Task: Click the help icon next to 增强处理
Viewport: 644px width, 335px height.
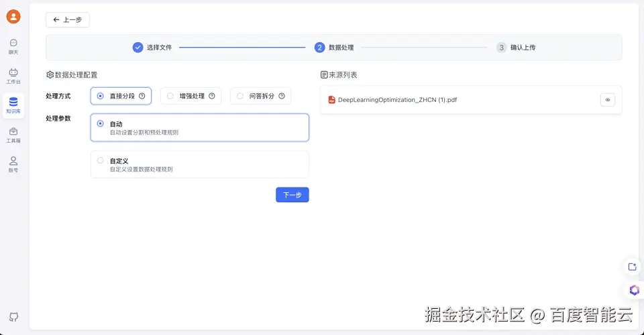Action: pos(212,96)
